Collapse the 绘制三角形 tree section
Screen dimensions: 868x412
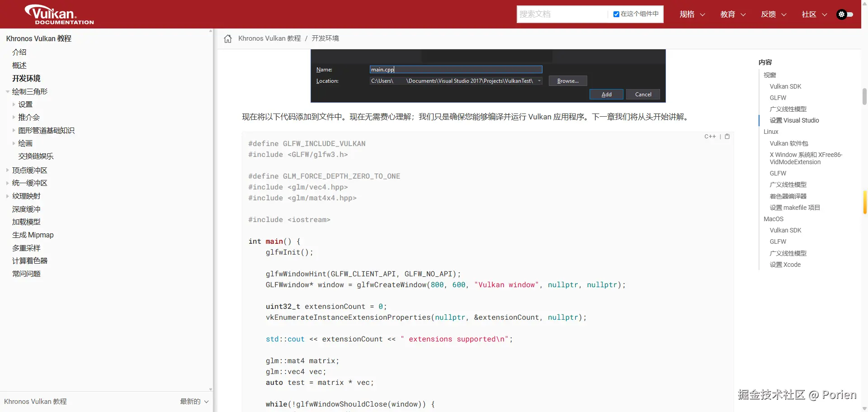[x=8, y=92]
